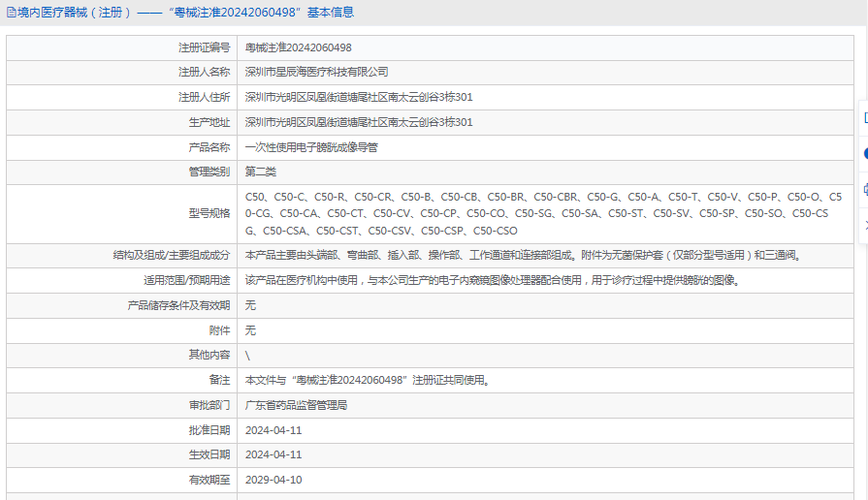
Task: Click the 批准日期 value 2024-04-11
Action: click(273, 430)
